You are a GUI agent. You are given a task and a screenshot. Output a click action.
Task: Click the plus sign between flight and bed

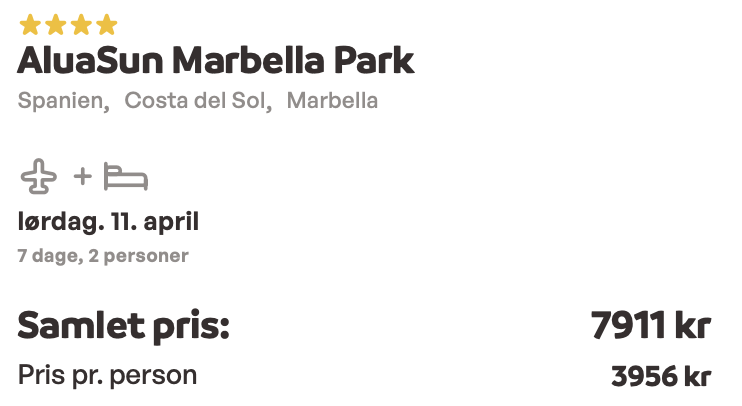point(82,177)
